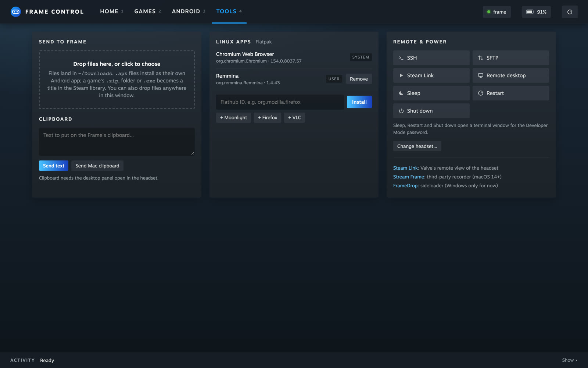Screen dimensions: 588x368
Task: Click the battery icon showing 91%
Action: coord(530,12)
